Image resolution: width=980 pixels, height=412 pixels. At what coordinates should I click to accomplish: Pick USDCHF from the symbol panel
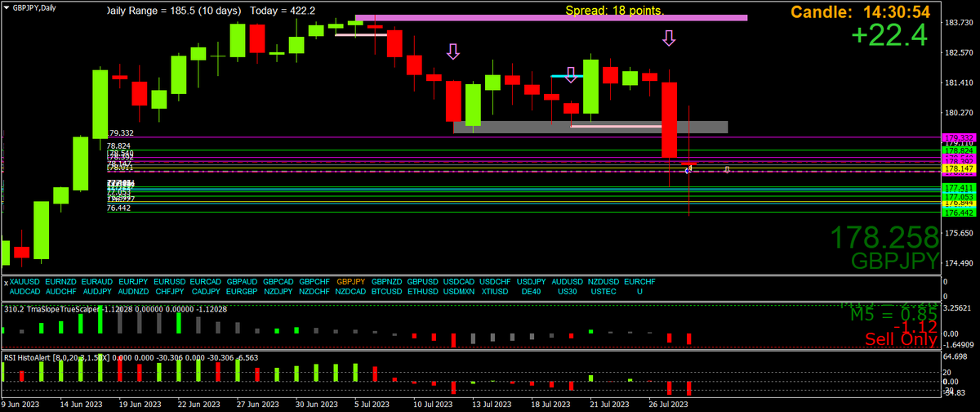pyautogui.click(x=495, y=281)
